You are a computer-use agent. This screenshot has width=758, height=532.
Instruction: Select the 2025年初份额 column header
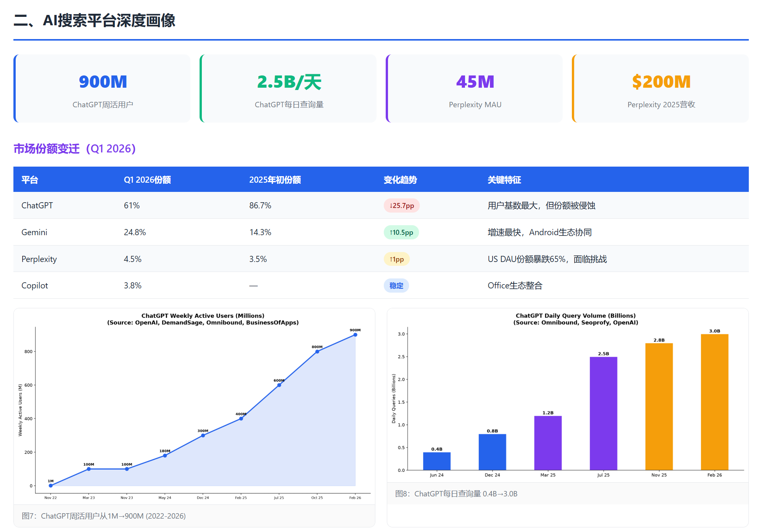pyautogui.click(x=275, y=180)
